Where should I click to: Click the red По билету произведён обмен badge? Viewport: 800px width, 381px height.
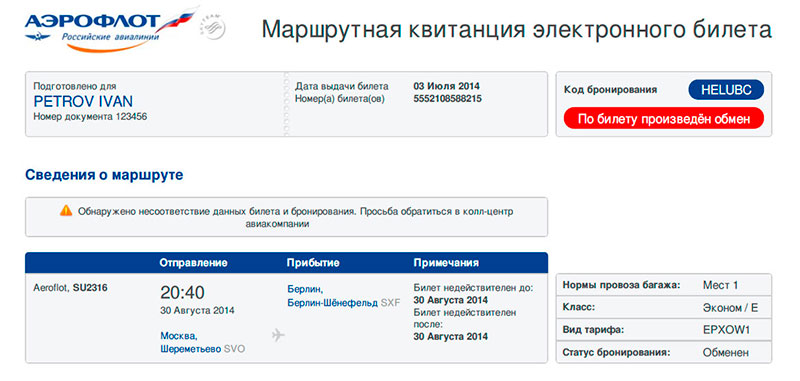(x=664, y=119)
